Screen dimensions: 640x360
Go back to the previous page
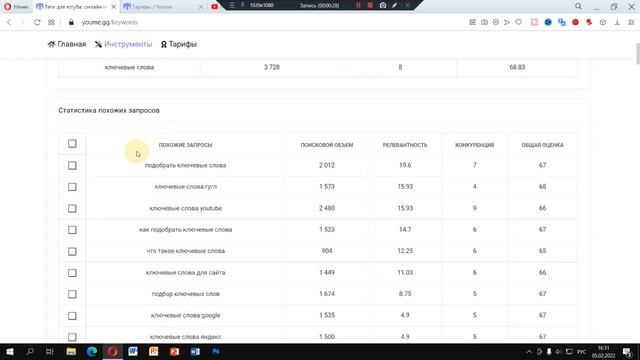[9, 22]
